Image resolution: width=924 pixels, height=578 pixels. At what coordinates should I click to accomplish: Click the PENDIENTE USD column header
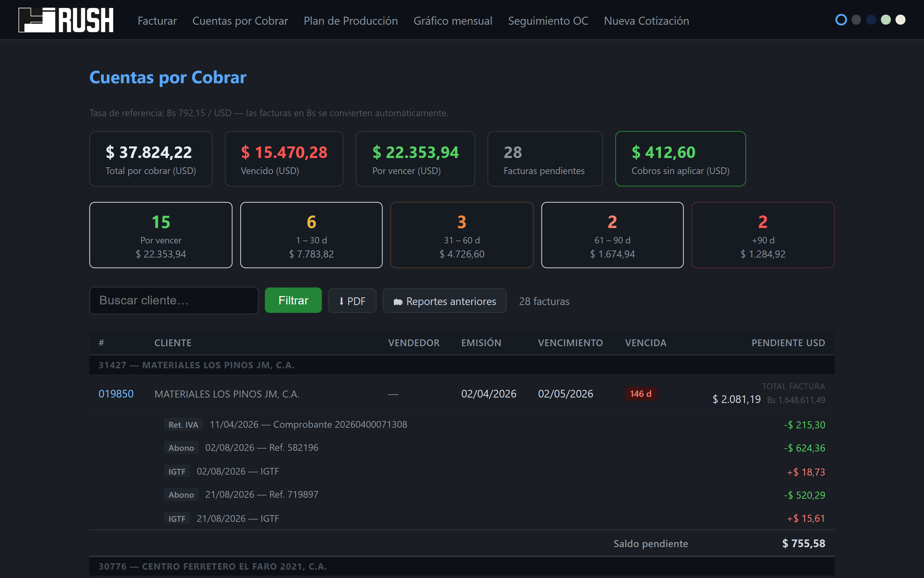click(789, 343)
